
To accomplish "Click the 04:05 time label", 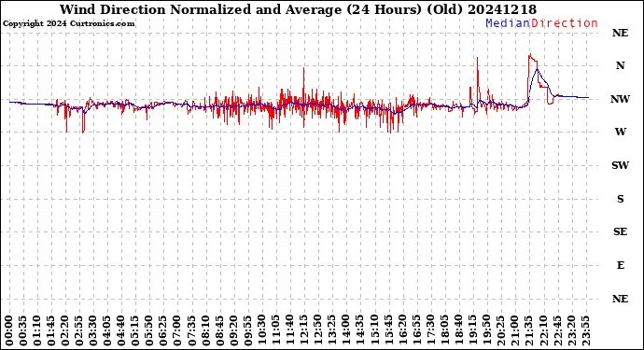I will coord(108,331).
